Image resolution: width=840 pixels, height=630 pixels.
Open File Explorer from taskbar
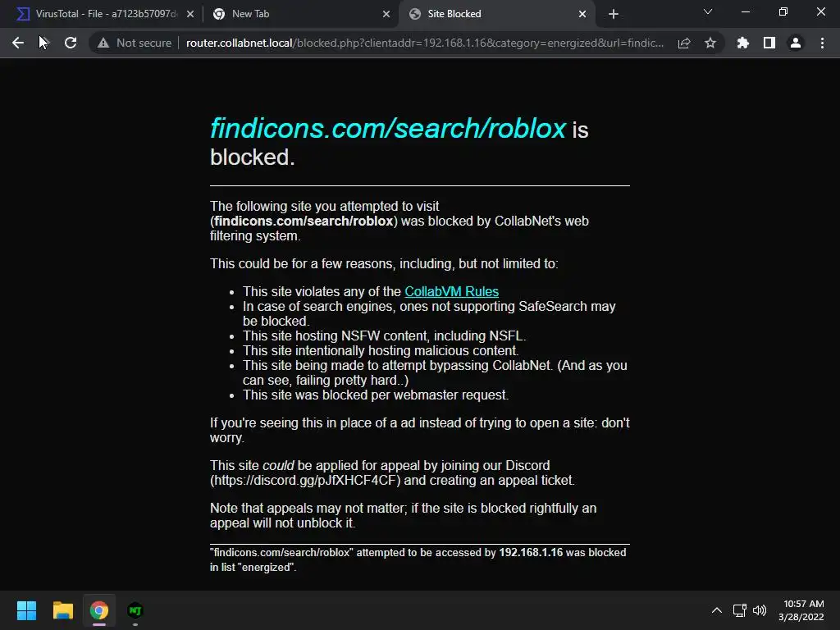[62, 610]
